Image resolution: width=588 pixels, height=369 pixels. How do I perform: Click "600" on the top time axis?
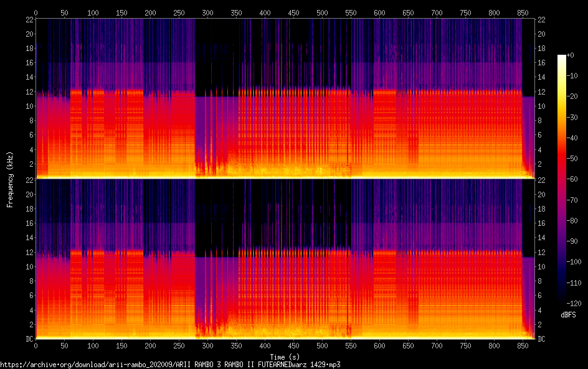(x=379, y=12)
